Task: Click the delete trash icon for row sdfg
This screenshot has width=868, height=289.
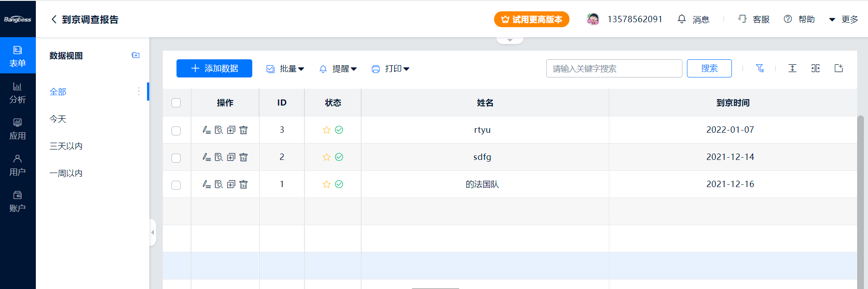Action: 244,157
